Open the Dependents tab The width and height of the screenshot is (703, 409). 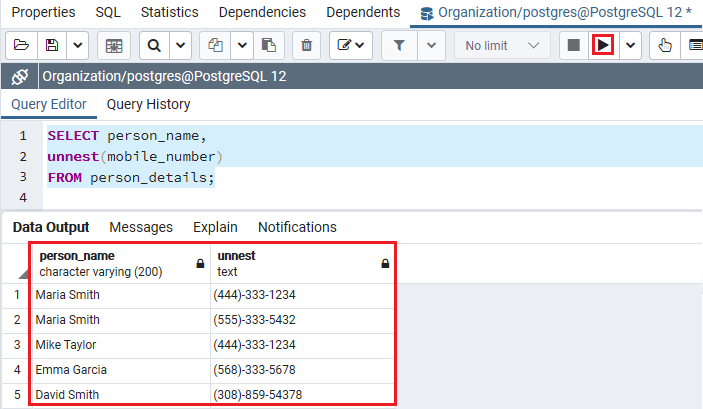coord(363,12)
